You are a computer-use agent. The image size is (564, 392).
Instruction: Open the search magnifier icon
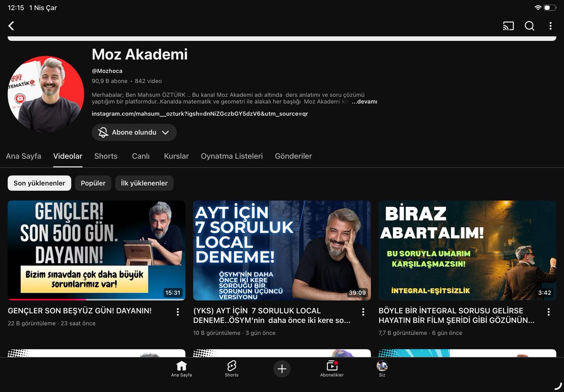point(530,26)
